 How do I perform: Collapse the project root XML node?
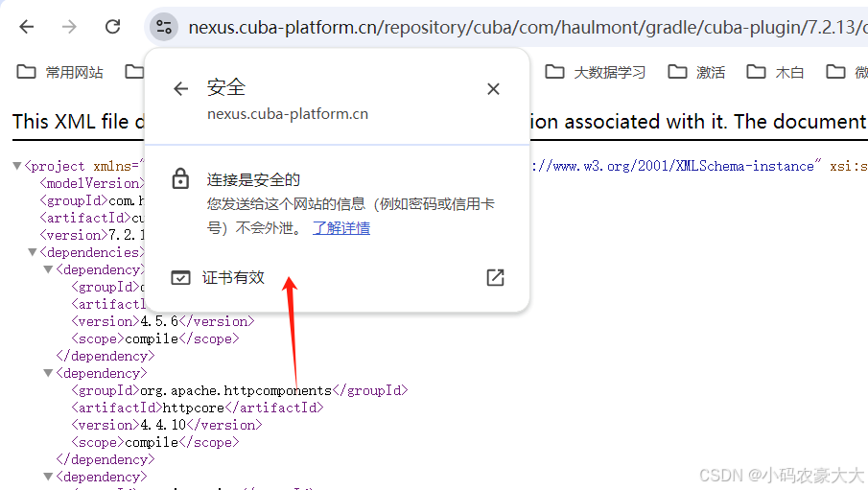[x=17, y=166]
